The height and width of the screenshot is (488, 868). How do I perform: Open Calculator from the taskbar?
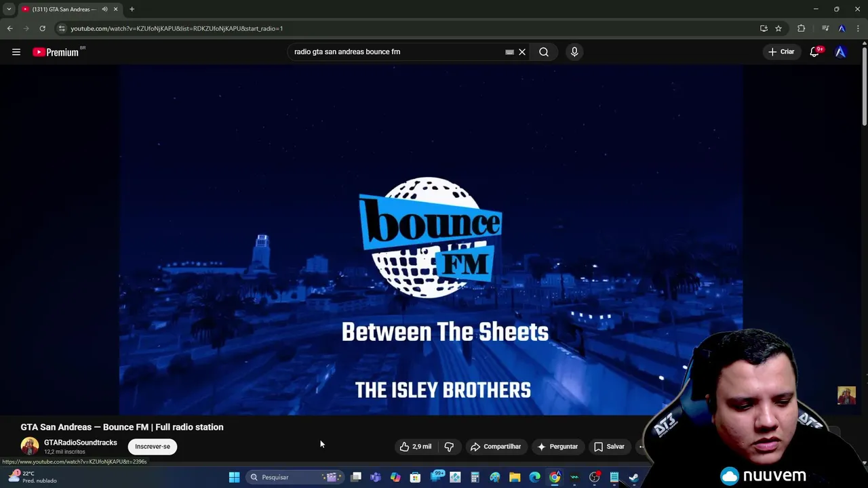click(475, 477)
